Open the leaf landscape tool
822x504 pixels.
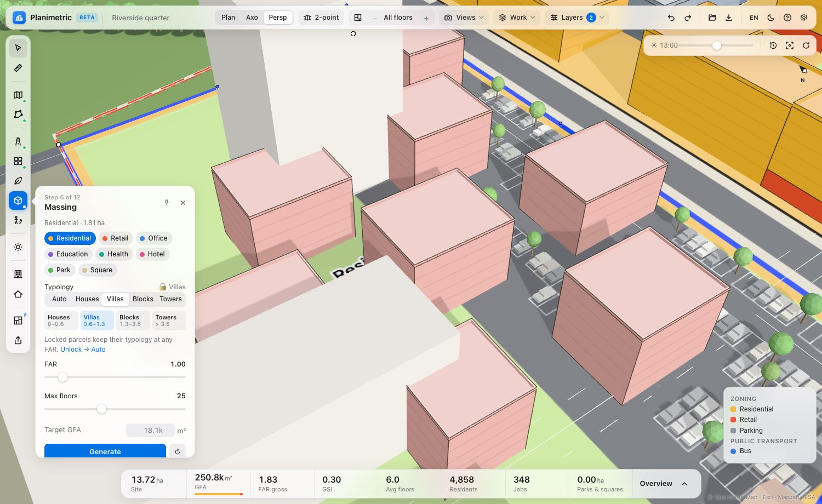[18, 181]
